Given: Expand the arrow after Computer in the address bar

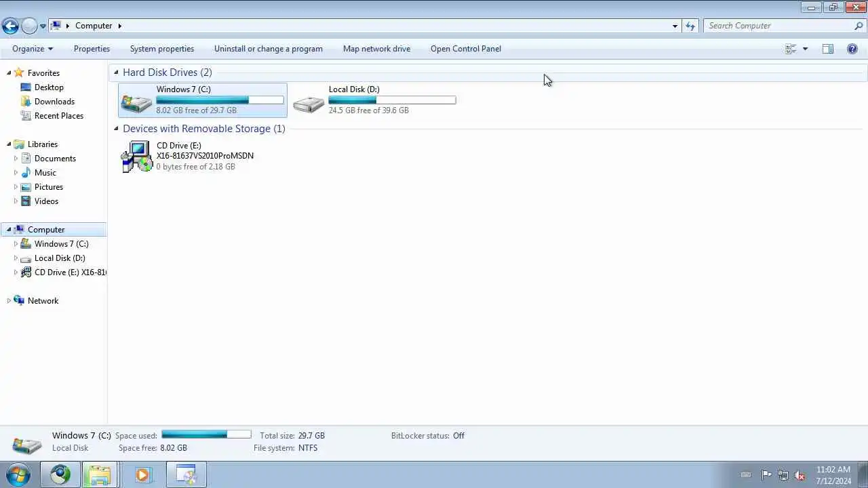Looking at the screenshot, I should (120, 26).
